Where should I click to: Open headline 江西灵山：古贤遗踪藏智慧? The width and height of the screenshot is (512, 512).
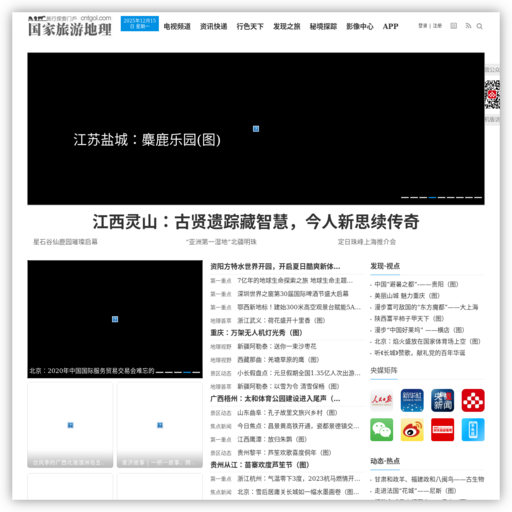coord(256,222)
